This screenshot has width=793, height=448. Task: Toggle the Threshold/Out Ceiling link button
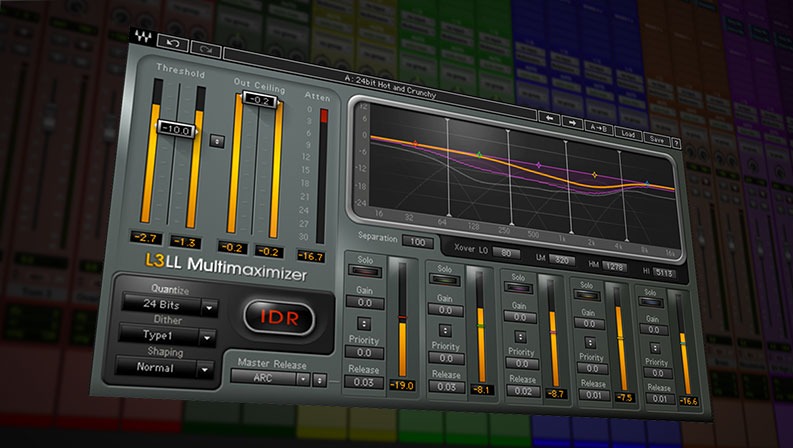tap(217, 141)
